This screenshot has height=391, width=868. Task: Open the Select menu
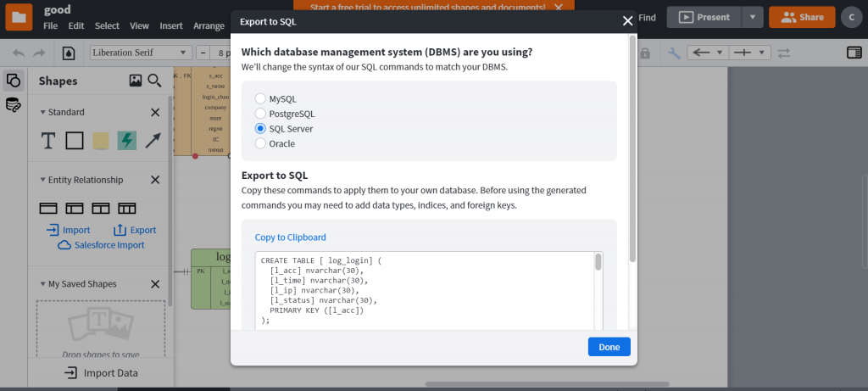pos(107,26)
